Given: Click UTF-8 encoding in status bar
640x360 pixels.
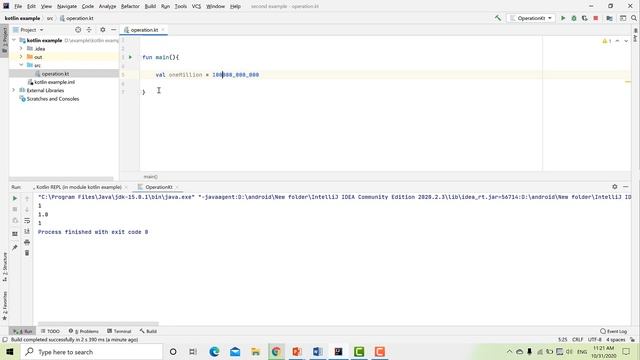Looking at the screenshot, I should (x=594, y=340).
